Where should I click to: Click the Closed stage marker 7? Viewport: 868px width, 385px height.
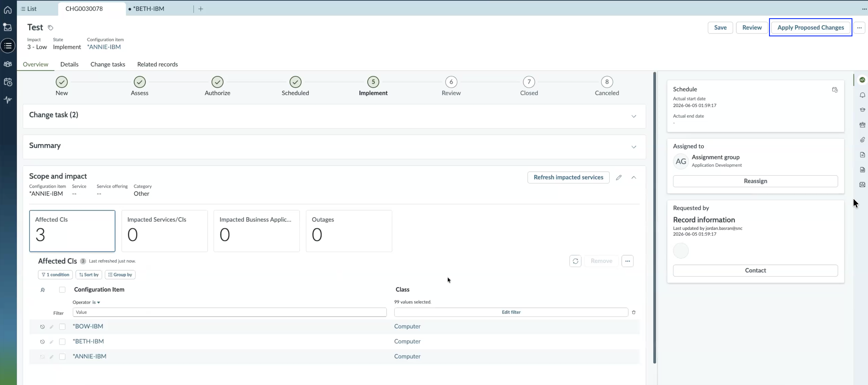[x=529, y=82]
